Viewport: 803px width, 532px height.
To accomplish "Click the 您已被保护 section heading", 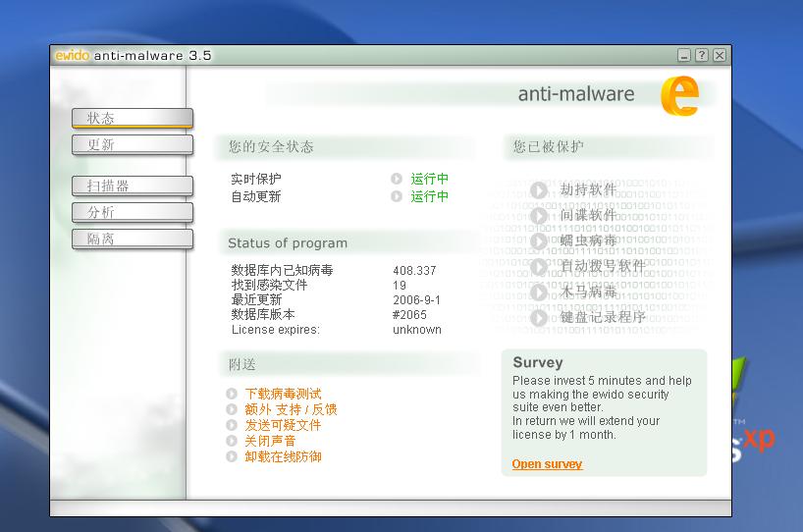I will tap(549, 147).
